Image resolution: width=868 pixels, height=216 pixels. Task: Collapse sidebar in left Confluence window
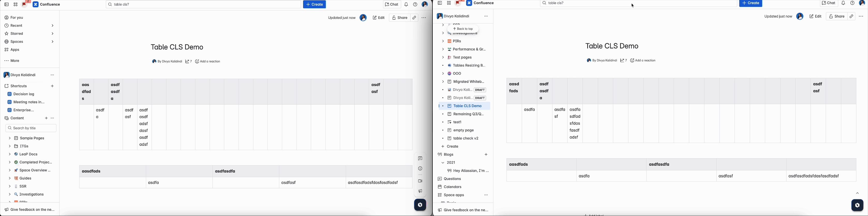(6, 5)
